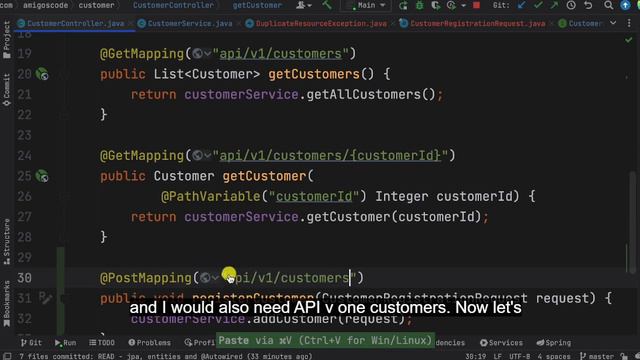Image resolution: width=640 pixels, height=360 pixels.
Task: Click on getAllCustomers method call
Action: click(363, 95)
